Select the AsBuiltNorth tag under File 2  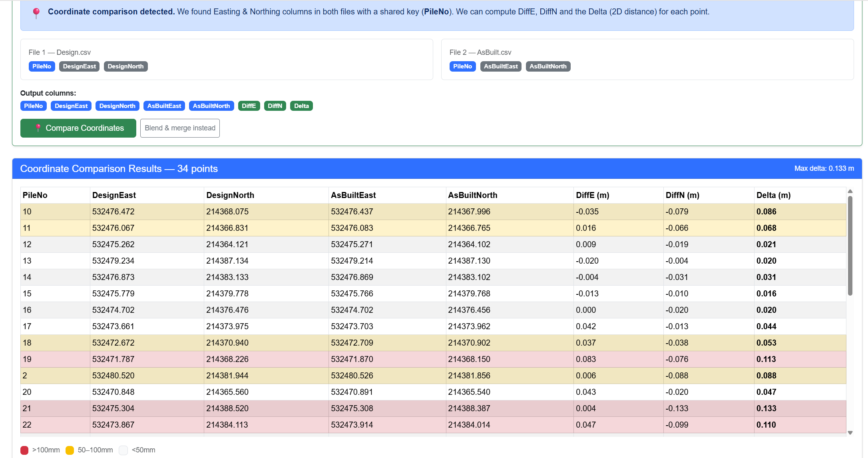point(548,66)
